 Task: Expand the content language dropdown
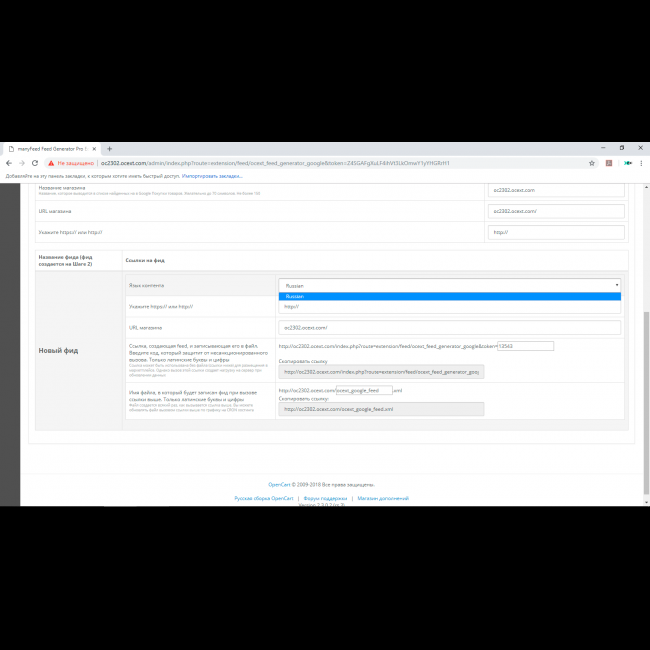point(449,285)
